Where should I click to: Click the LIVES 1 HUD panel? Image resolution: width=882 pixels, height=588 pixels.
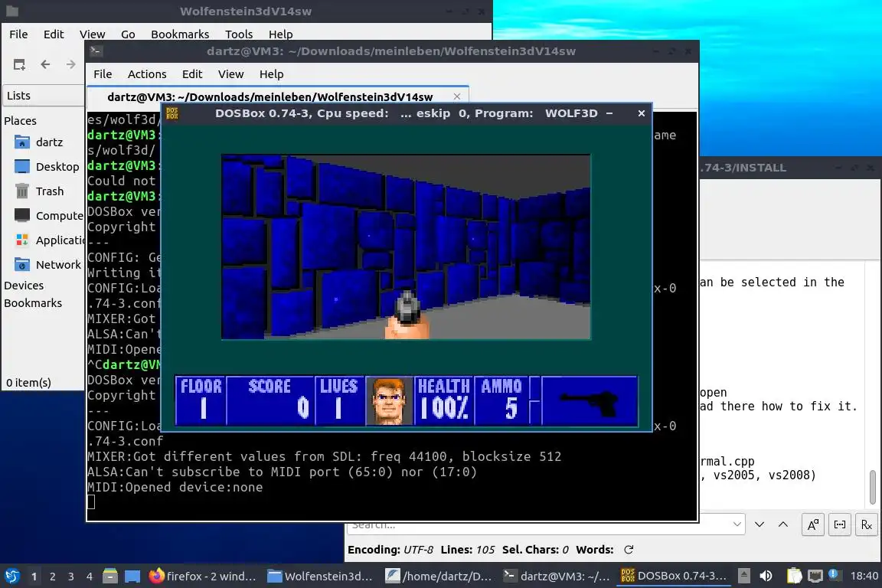click(339, 400)
